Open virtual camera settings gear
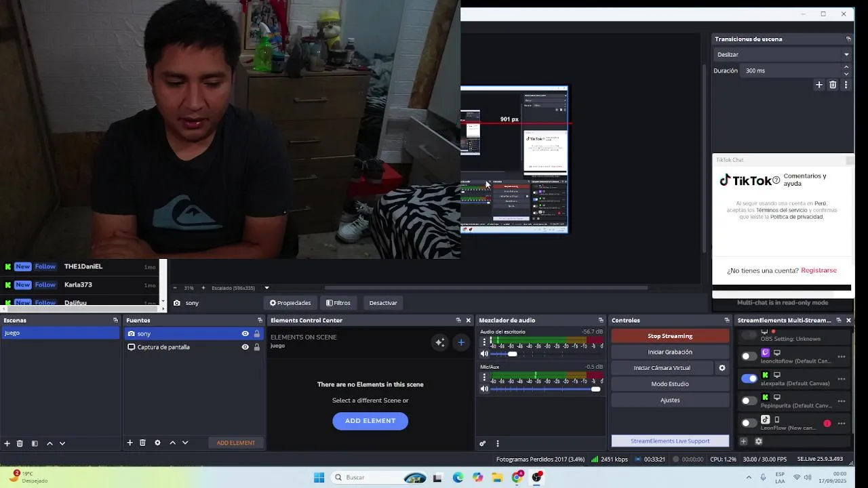The image size is (868, 488). (722, 368)
